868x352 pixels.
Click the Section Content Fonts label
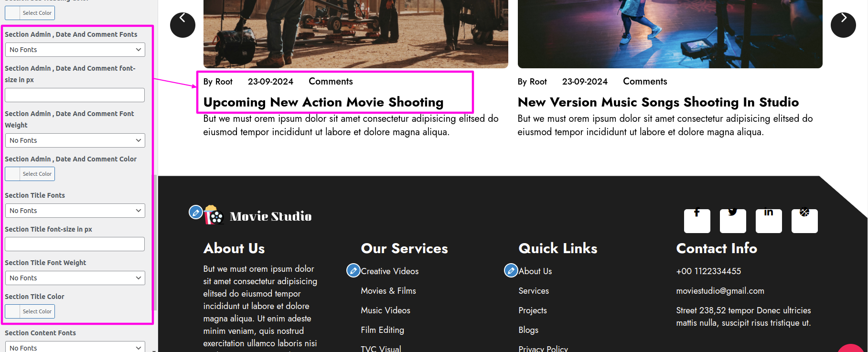pyautogui.click(x=40, y=333)
